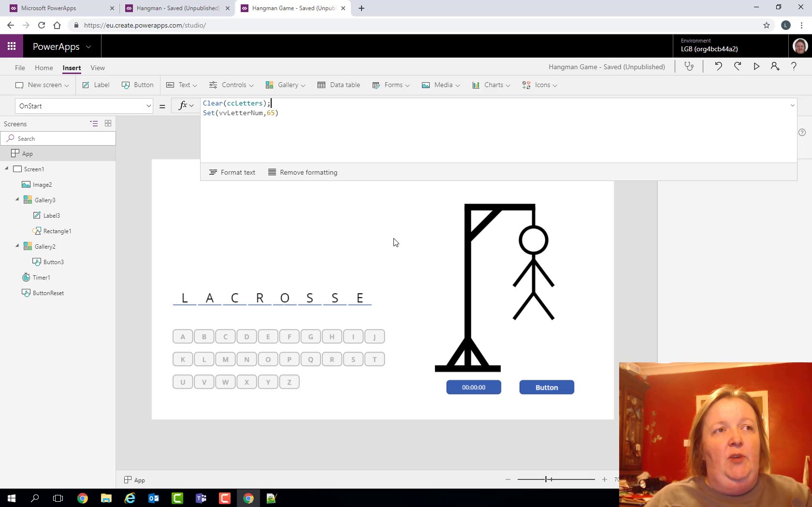Select ButtonReset in the tree view
The height and width of the screenshot is (507, 812).
pos(48,293)
